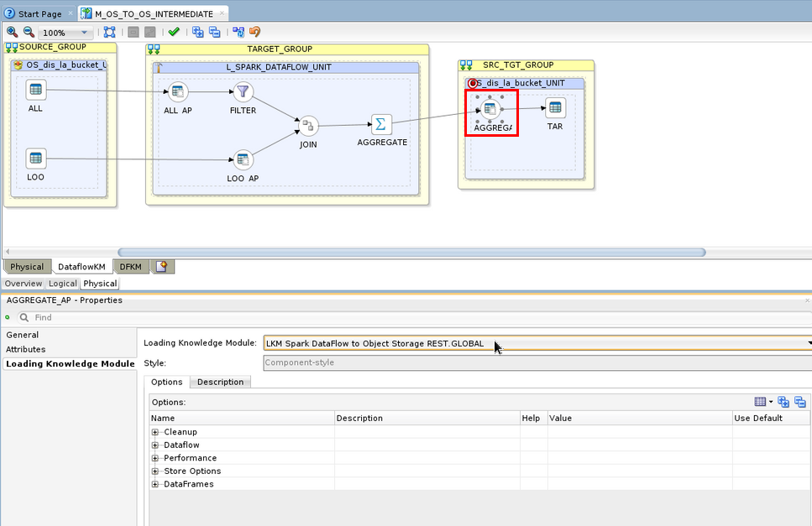Click the orange undo arrow toolbar icon

point(254,32)
